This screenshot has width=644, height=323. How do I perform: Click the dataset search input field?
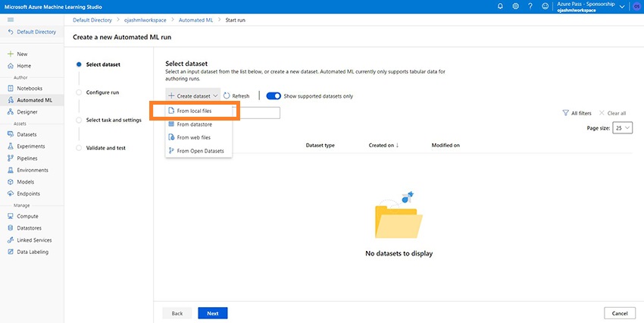coord(258,113)
